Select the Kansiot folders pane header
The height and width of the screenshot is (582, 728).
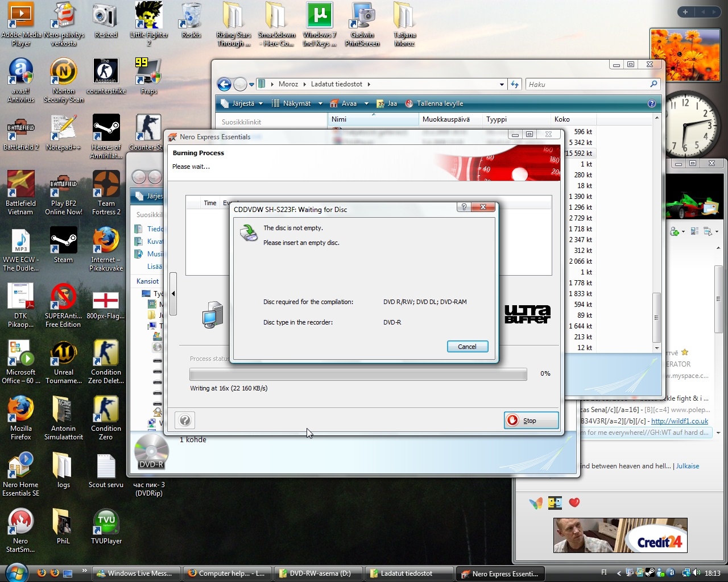click(x=148, y=281)
